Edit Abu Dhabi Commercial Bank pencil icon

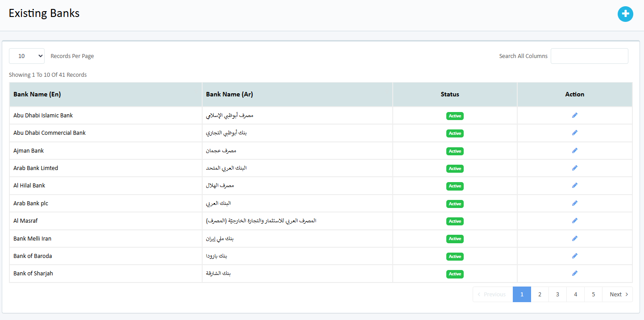575,133
